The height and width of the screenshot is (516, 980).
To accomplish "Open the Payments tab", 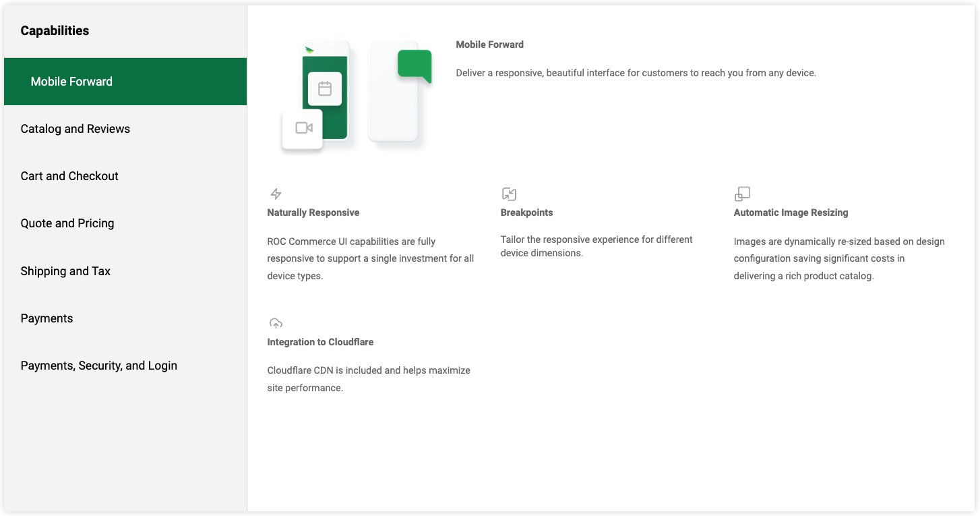I will 125,318.
